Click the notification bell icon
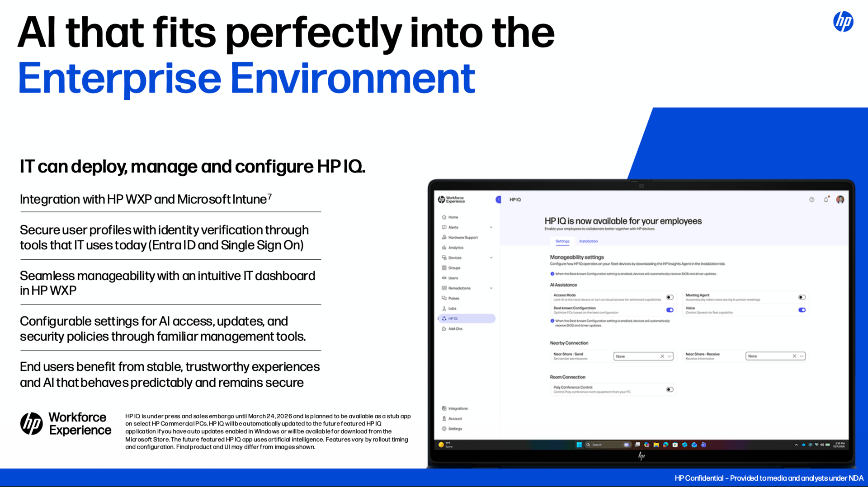868x487 pixels. coord(826,199)
